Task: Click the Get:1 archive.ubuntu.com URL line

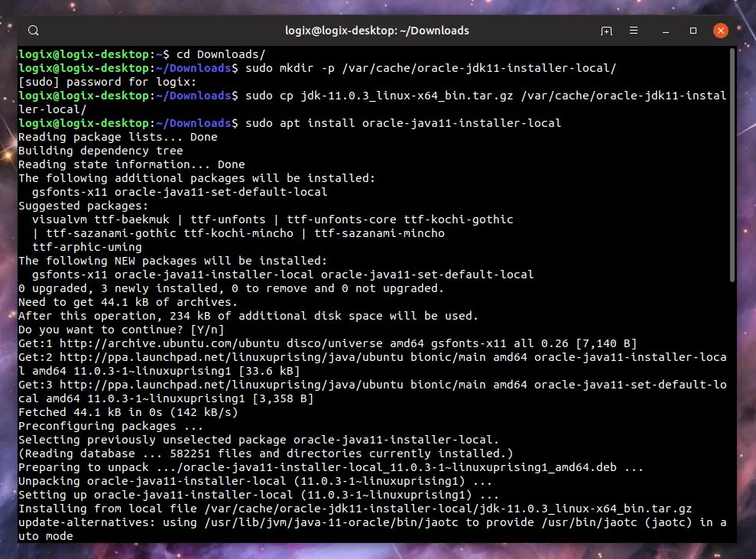Action: point(327,343)
